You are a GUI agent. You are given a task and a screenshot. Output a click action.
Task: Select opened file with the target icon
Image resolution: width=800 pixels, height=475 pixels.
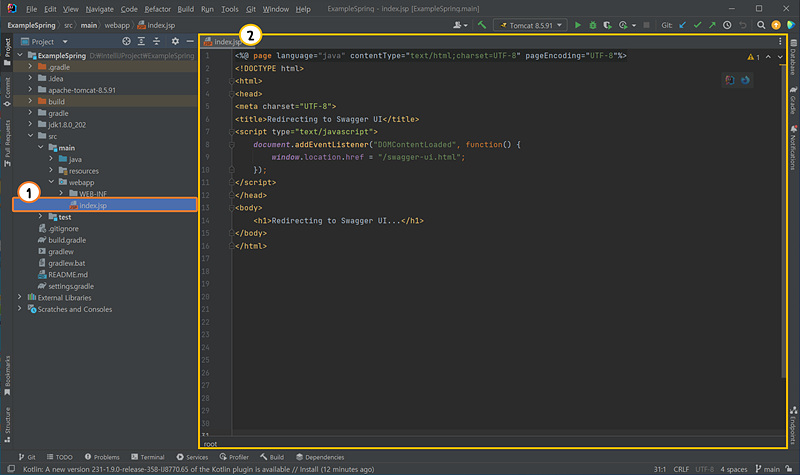point(126,41)
